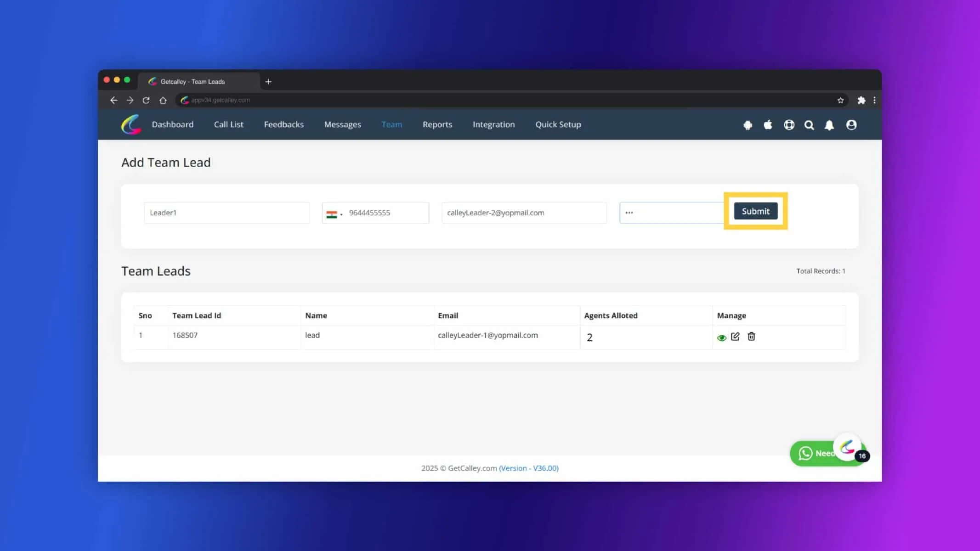Open Quick Setup menu

tap(558, 124)
